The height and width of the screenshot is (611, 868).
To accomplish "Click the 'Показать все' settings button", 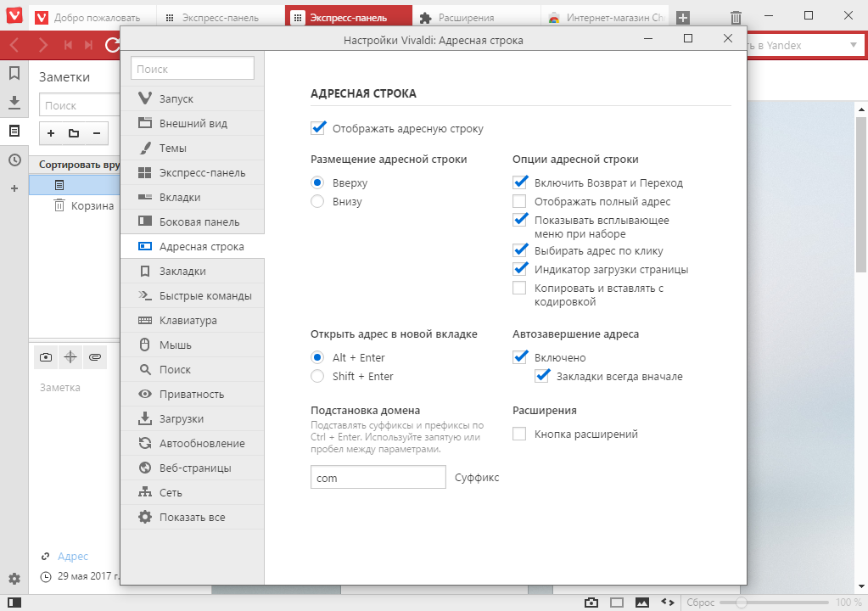I will click(192, 518).
